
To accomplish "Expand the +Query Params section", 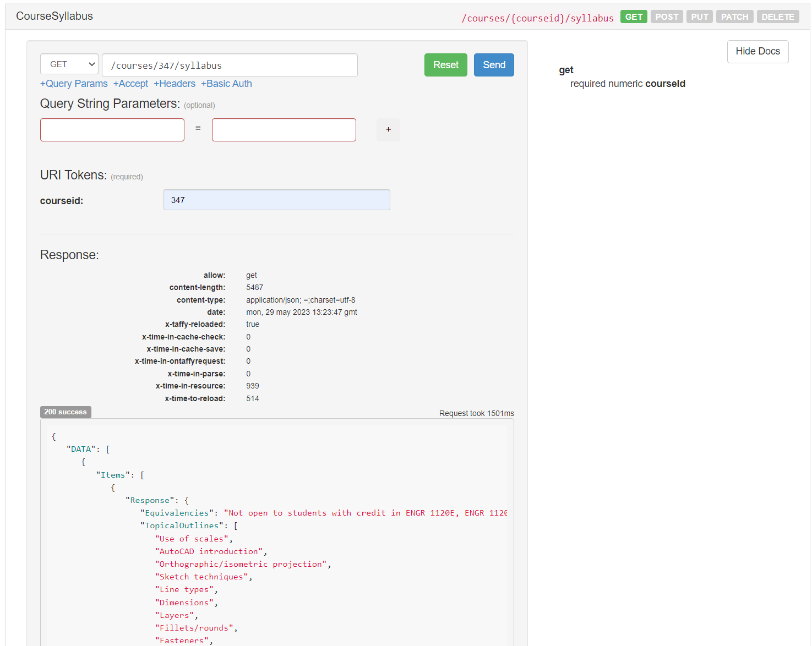I will point(74,84).
